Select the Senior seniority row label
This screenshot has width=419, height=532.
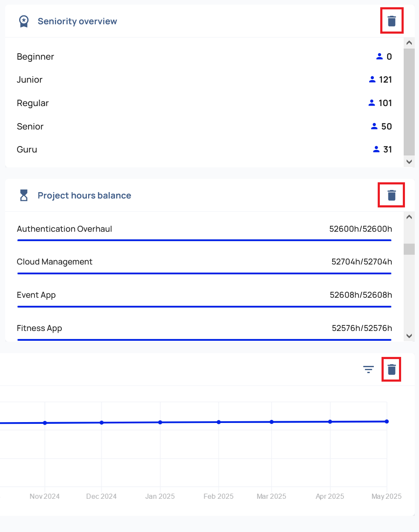coord(30,127)
